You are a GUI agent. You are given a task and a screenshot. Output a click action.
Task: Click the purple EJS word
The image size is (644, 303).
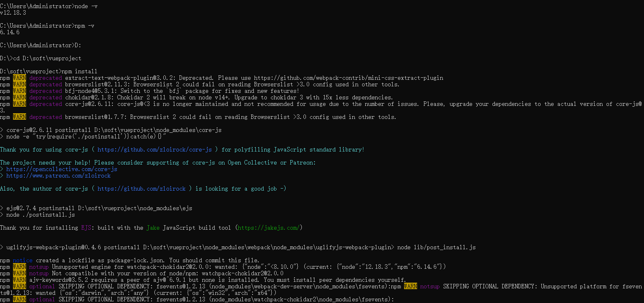point(86,228)
